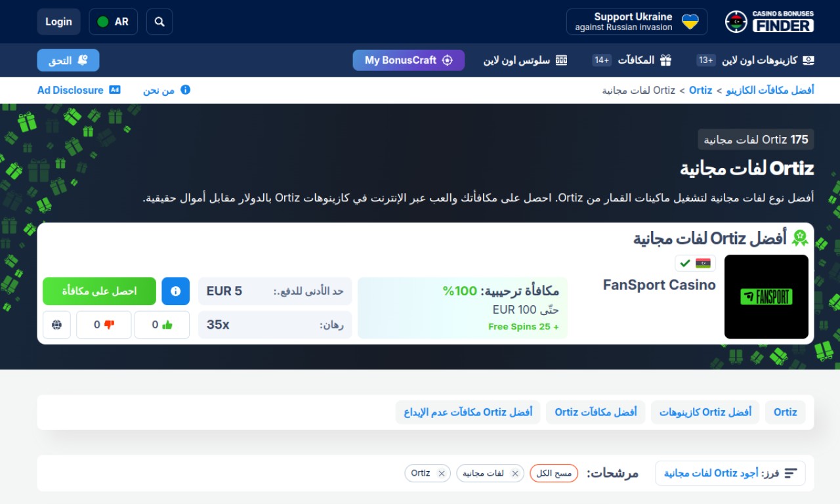Upvote FanSport with thumbs up
This screenshot has width=840, height=504.
(x=162, y=325)
